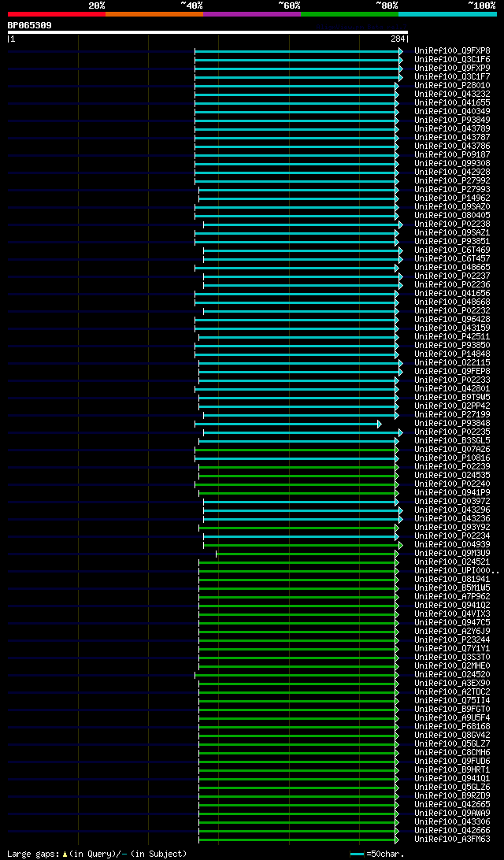Click the UniRef100_P23244 label
This screenshot has width=504, height=860.
[x=453, y=639]
